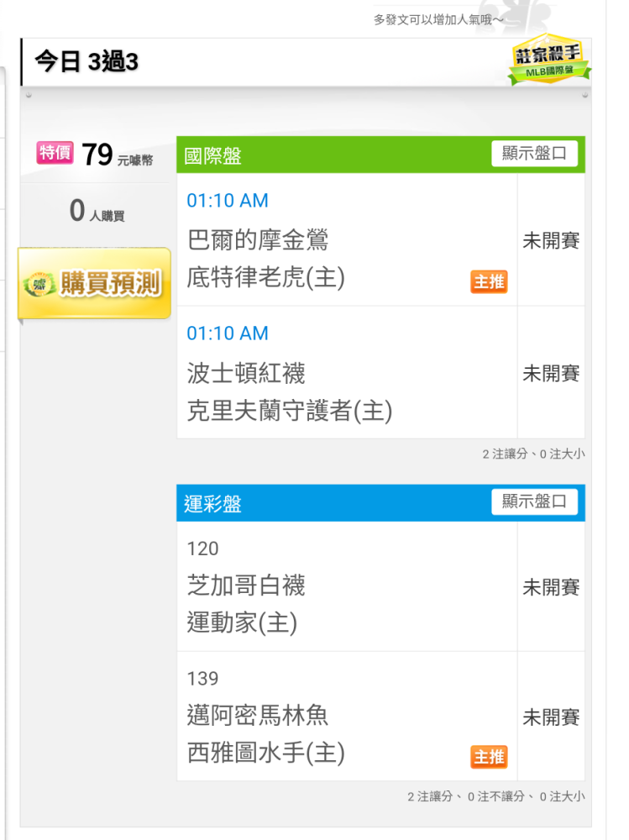Click 主推 badge on 西雅圖水手 match
Screen dimensions: 629x840
coord(489,757)
